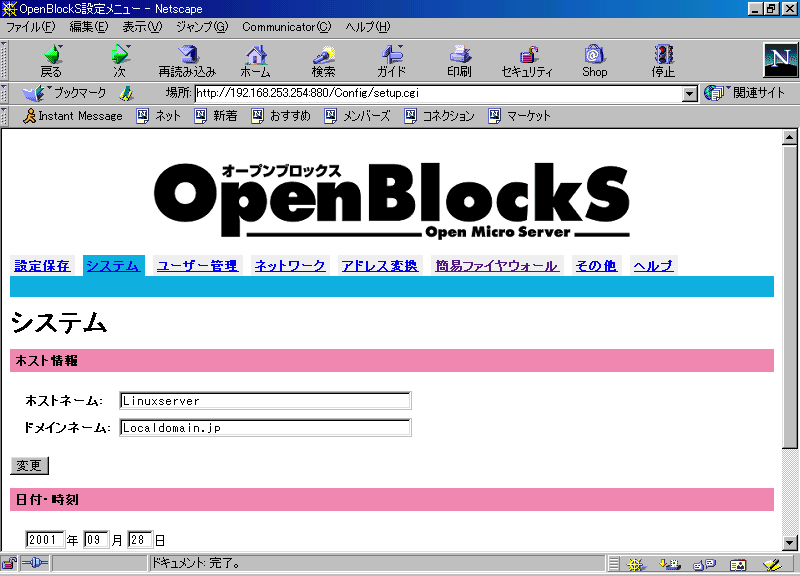Stop loading with 停止 icon
Image resolution: width=800 pixels, height=576 pixels.
click(663, 60)
